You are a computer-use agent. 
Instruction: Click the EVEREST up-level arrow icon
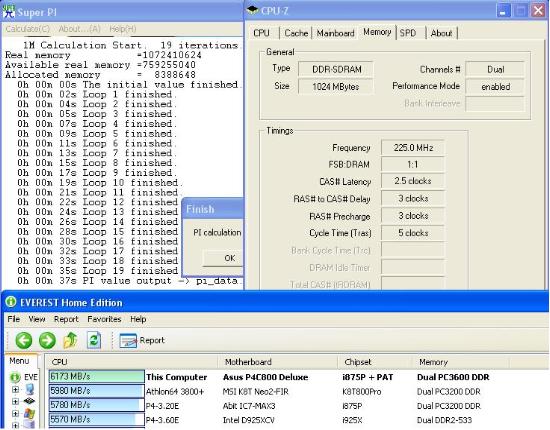[70, 340]
